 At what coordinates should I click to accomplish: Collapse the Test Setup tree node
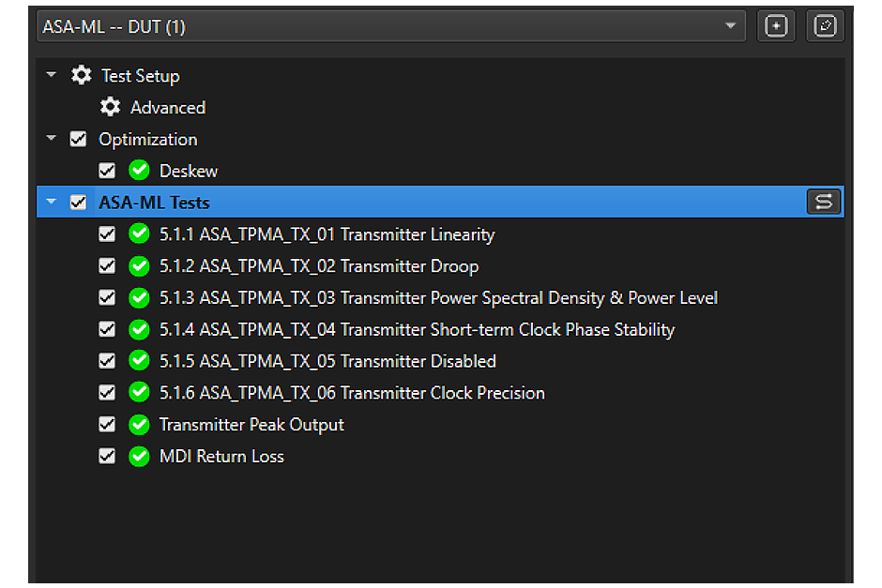click(x=52, y=75)
